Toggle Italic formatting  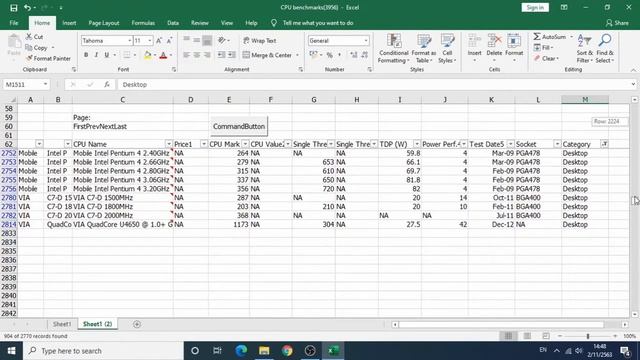96,55
